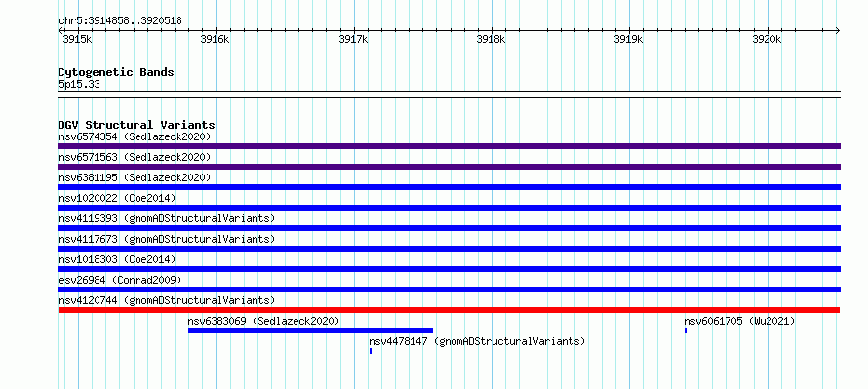Viewport: 868px width, 389px height.
Task: Click the 3917k ruler tick label
Action: [353, 39]
